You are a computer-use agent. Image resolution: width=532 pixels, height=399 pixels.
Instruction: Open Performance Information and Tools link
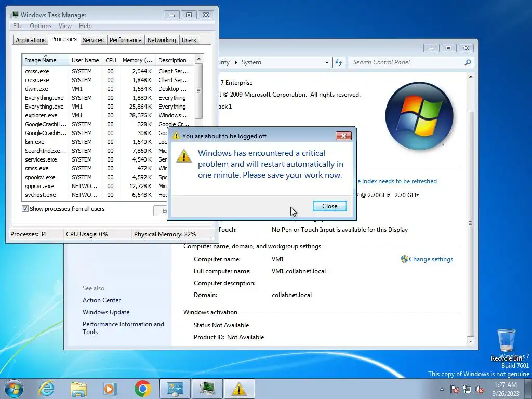point(123,328)
